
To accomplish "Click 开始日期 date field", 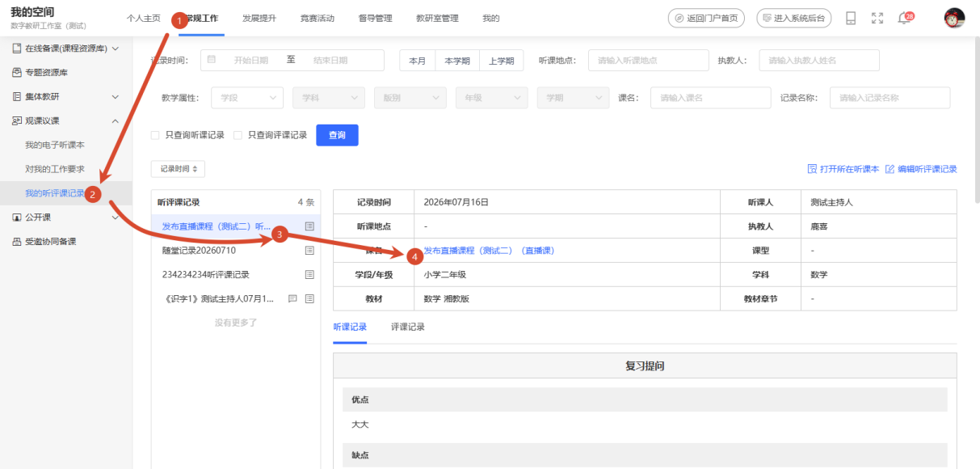I will [250, 61].
